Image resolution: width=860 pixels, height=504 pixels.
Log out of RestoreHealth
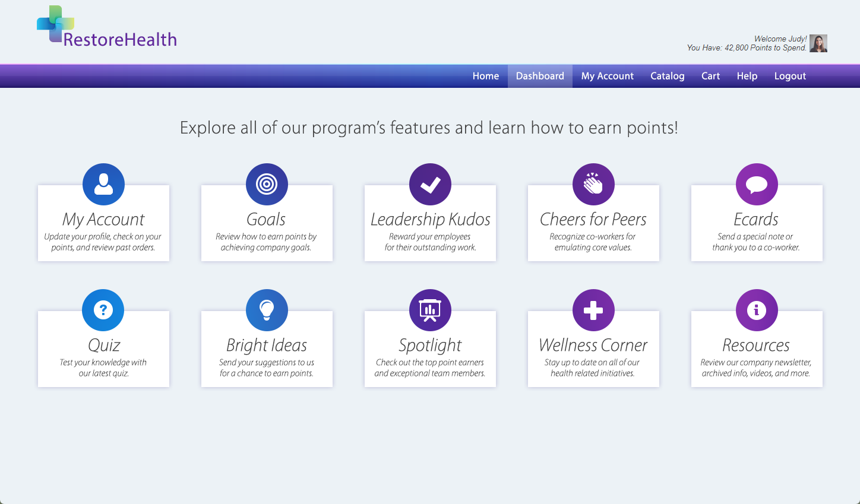point(790,75)
